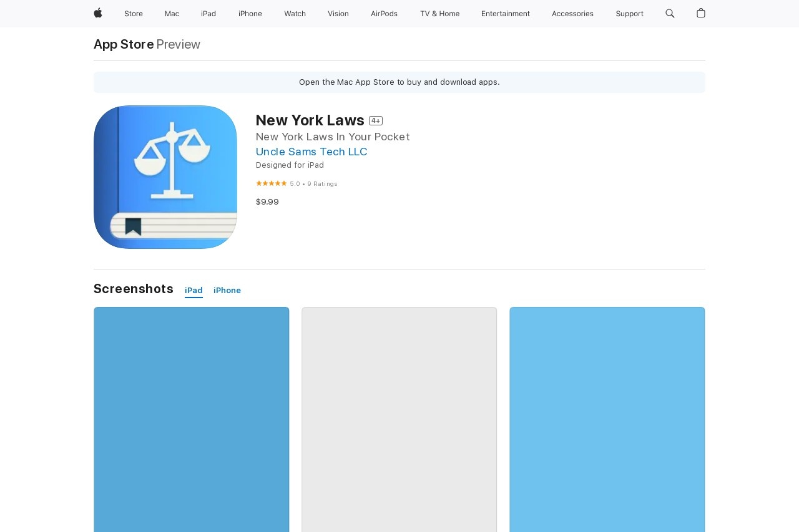Click the Open the Mac App Store banner
Screen dimensions: 799x532
click(399, 82)
